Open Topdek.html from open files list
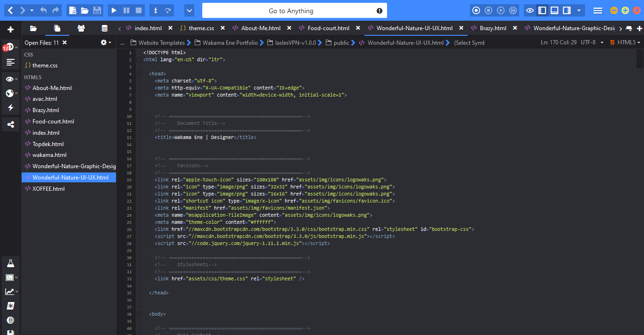The height and width of the screenshot is (335, 644). coord(48,144)
